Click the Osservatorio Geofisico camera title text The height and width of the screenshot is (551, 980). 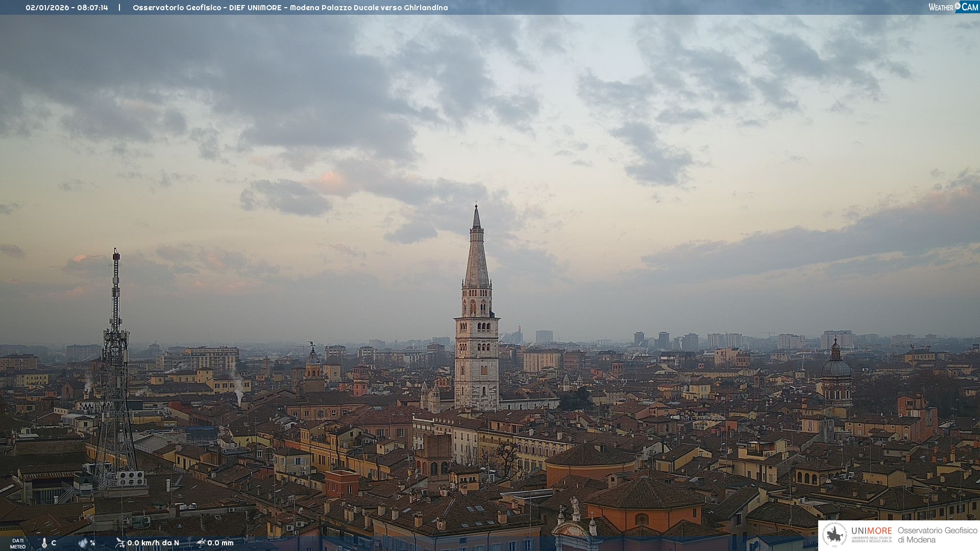tap(290, 8)
